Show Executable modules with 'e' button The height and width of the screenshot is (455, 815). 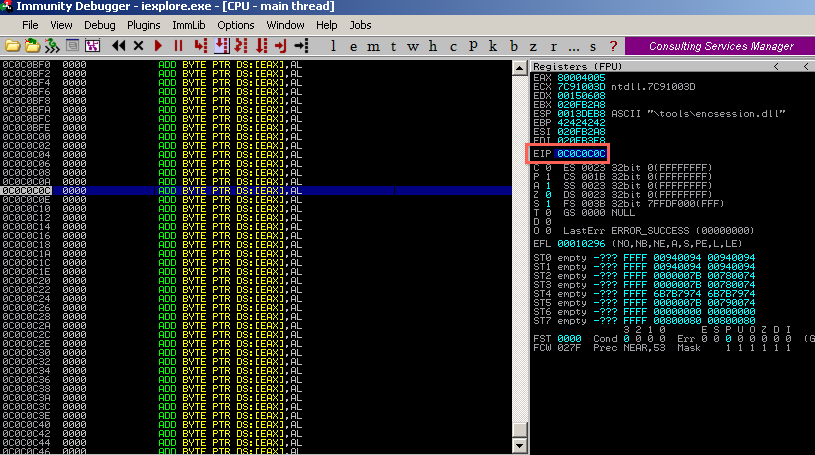(353, 46)
